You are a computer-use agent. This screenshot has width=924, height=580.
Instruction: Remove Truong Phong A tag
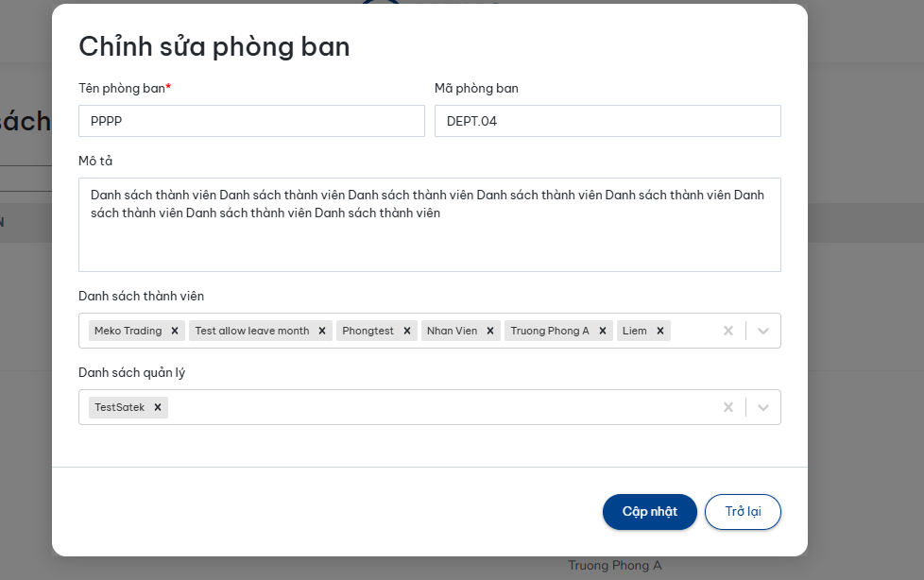[603, 331]
